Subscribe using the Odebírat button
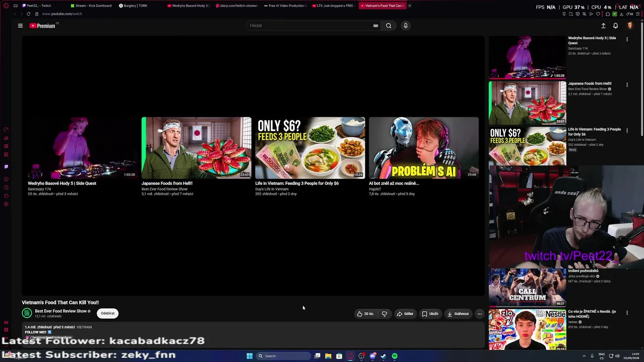The width and height of the screenshot is (644, 362). pos(108,313)
